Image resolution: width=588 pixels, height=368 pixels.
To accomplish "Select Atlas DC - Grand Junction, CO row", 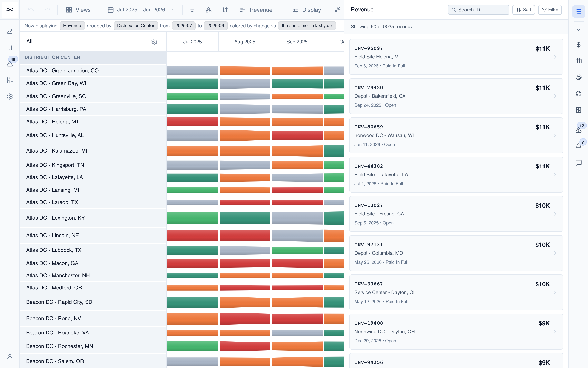I will [92, 71].
